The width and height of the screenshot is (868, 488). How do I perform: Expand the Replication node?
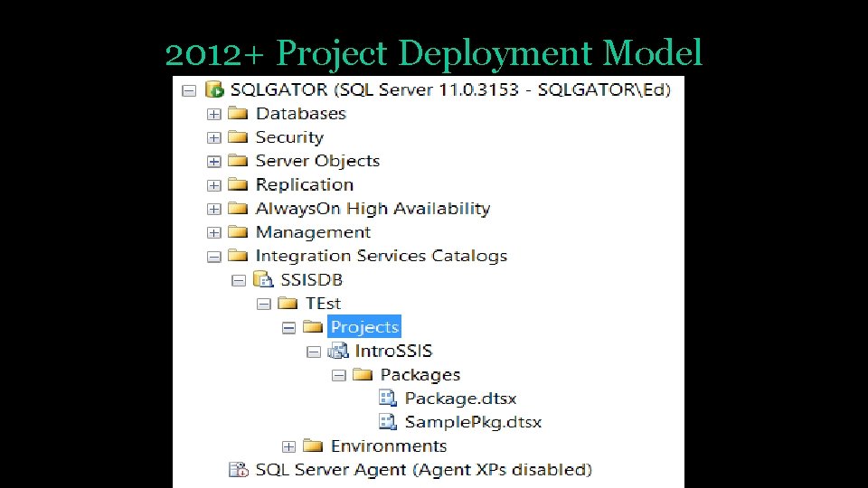point(213,185)
